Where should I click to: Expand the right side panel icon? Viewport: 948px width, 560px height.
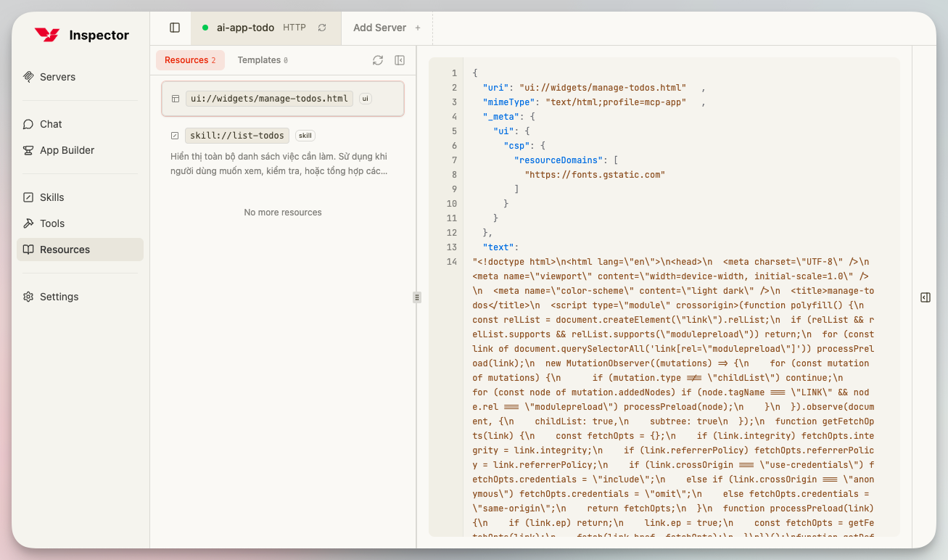926,297
